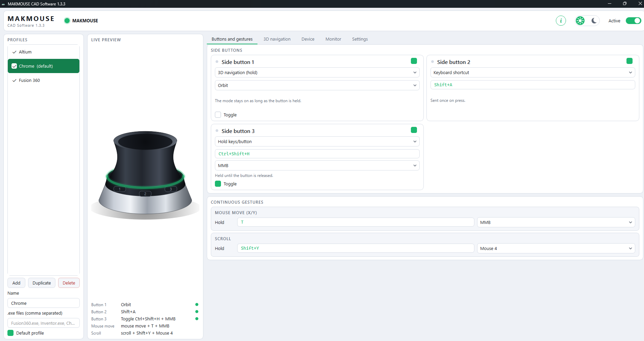Screen dimensions: 644x341
Task: Select the Buttons and gestures tab
Action: [232, 39]
